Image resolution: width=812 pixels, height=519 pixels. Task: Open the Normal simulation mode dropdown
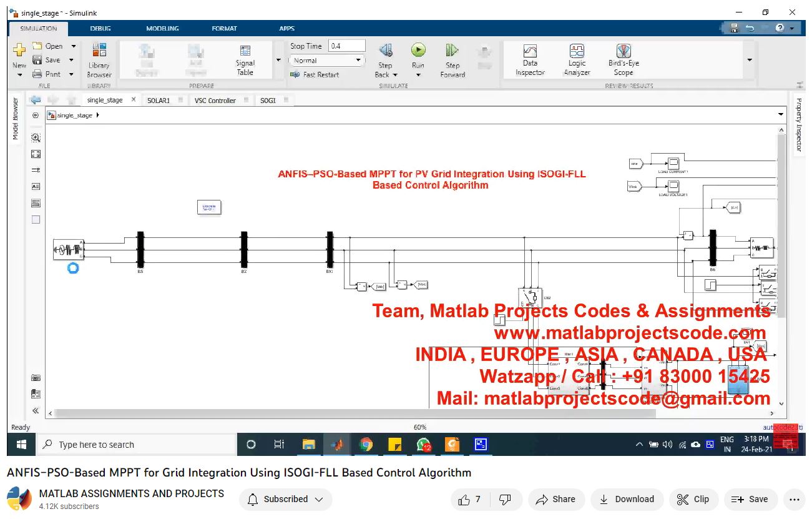[326, 61]
